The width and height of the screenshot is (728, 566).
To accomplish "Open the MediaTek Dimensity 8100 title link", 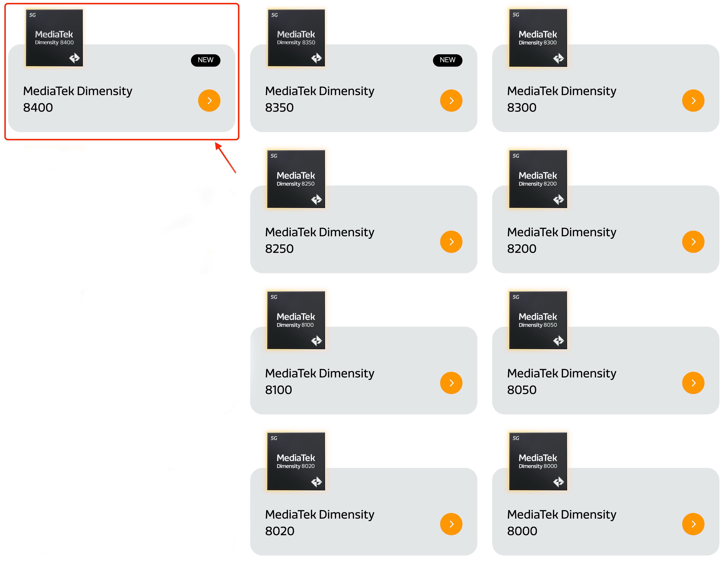I will [320, 381].
